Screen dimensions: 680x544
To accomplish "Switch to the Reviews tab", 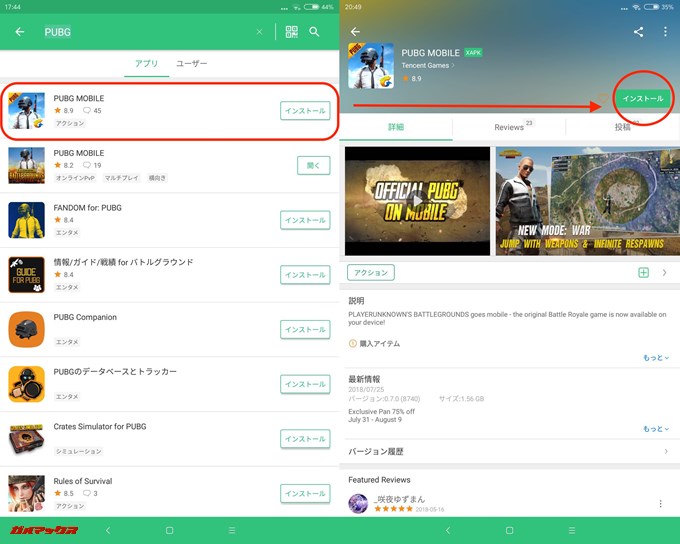I will [x=509, y=128].
